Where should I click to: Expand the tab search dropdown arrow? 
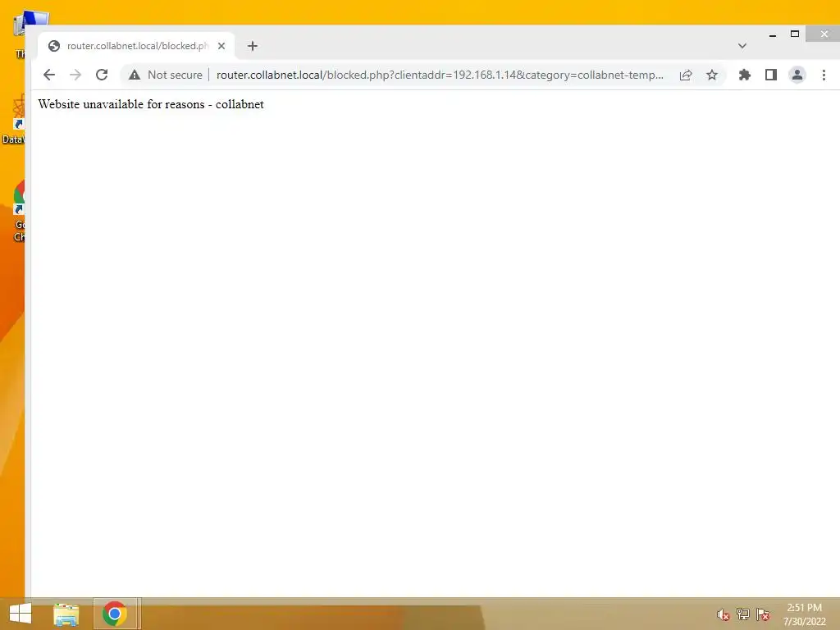pos(742,46)
